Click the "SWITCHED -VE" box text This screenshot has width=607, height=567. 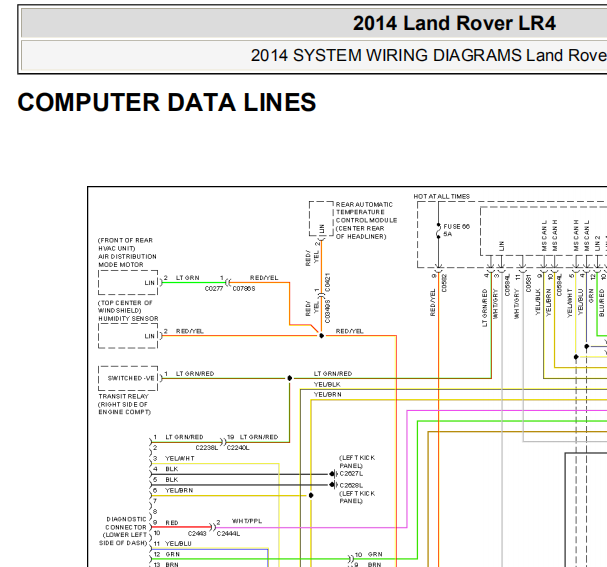131,378
